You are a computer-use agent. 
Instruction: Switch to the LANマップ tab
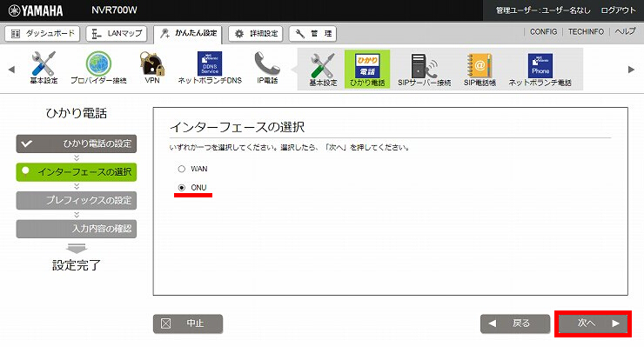click(117, 34)
